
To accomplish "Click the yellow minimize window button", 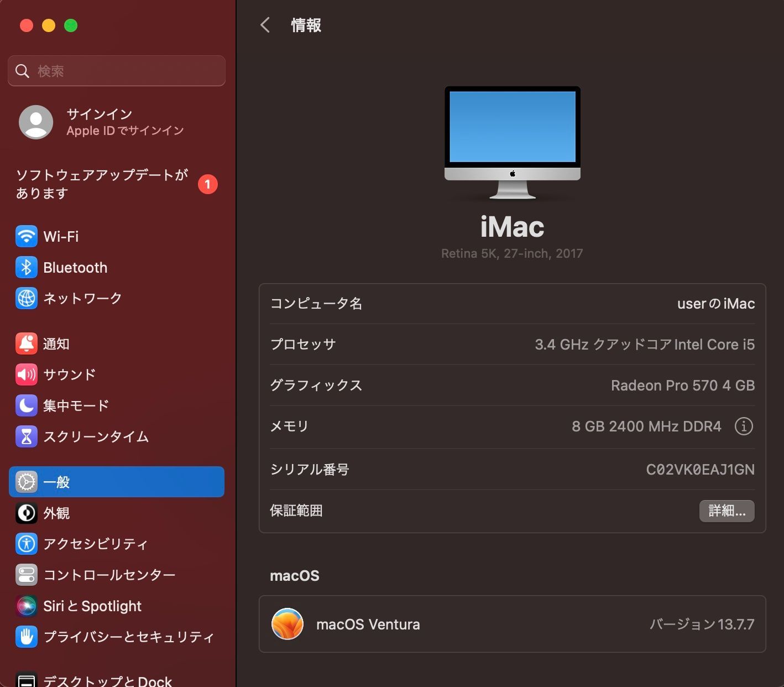I will click(x=49, y=25).
